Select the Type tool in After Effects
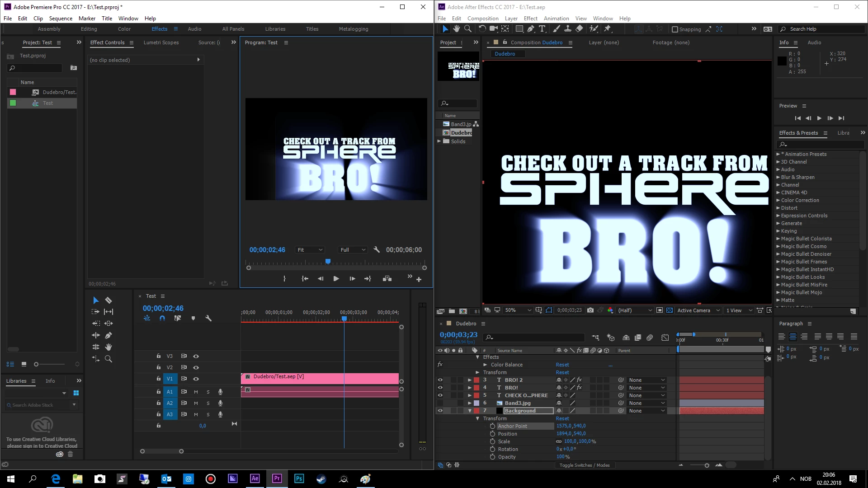Image resolution: width=868 pixels, height=488 pixels. pyautogui.click(x=542, y=29)
